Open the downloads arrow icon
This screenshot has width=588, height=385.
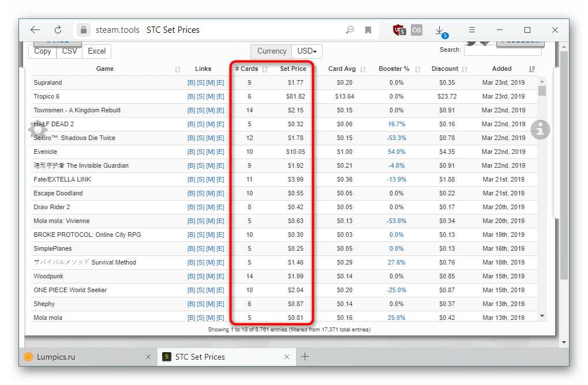[440, 31]
